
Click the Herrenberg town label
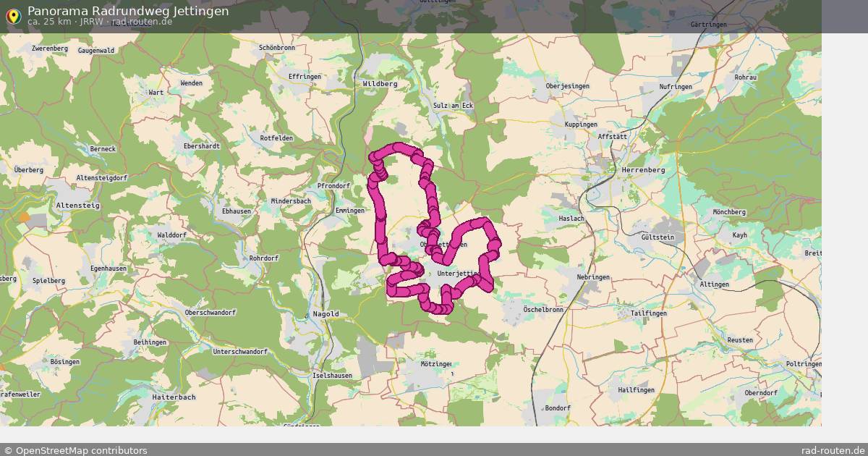coord(643,170)
